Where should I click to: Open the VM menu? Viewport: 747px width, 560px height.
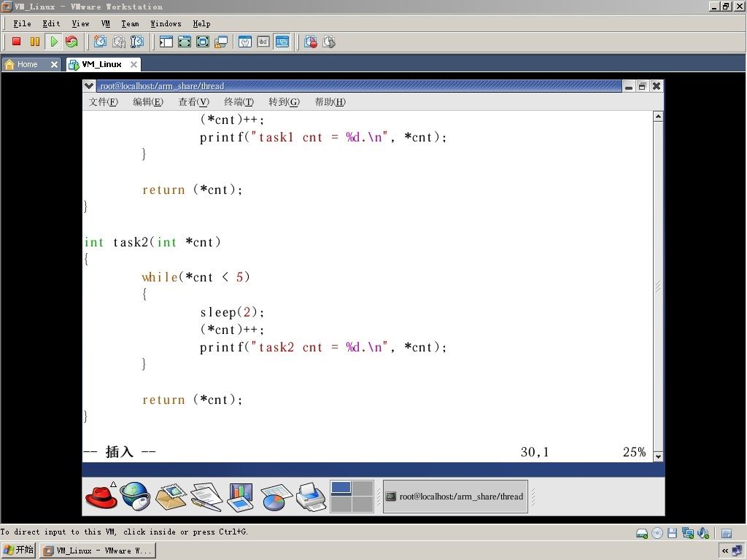(x=106, y=23)
